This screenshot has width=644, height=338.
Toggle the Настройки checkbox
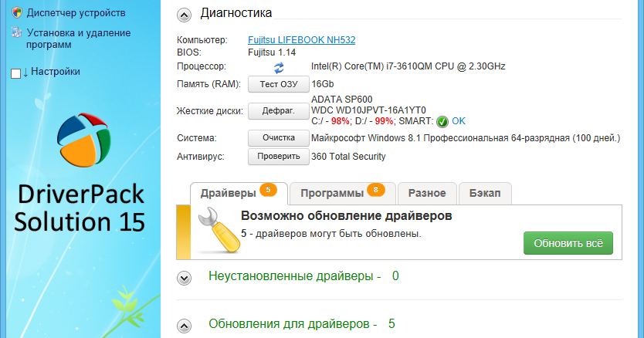coord(16,73)
